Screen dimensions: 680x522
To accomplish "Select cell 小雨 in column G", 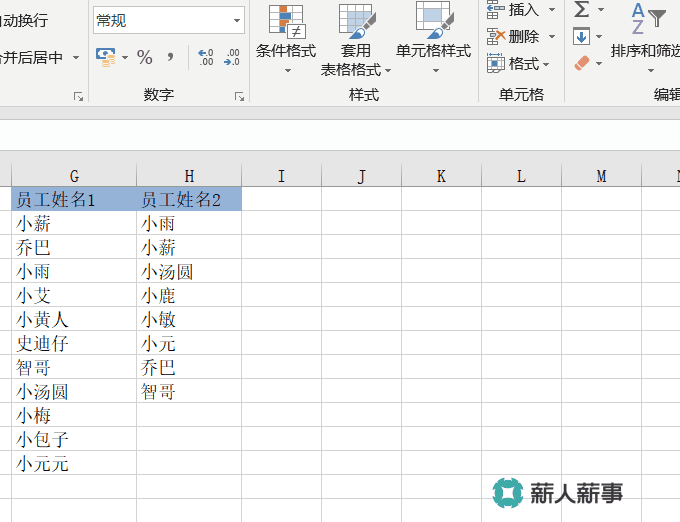I will click(x=74, y=271).
